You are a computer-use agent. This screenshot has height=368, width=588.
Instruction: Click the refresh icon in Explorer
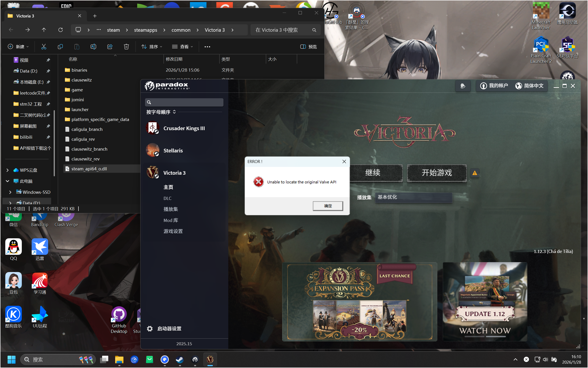[61, 30]
